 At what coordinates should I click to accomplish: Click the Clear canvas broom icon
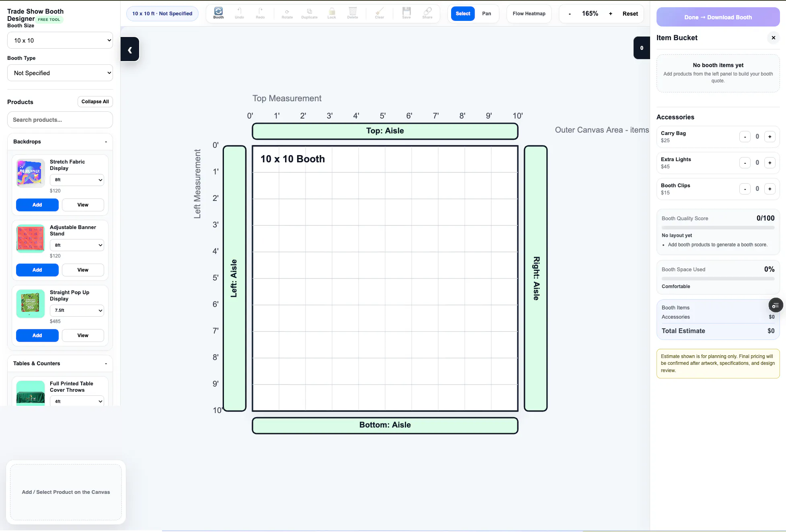pyautogui.click(x=380, y=13)
